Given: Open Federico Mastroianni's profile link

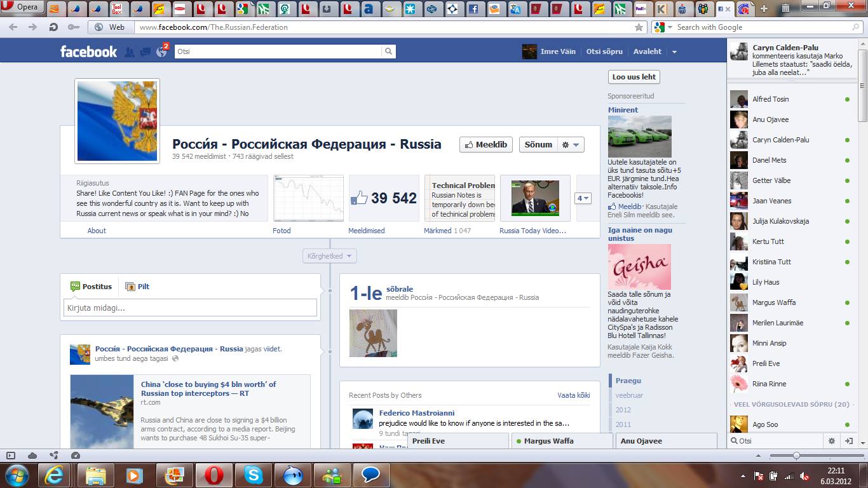Looking at the screenshot, I should pos(417,413).
